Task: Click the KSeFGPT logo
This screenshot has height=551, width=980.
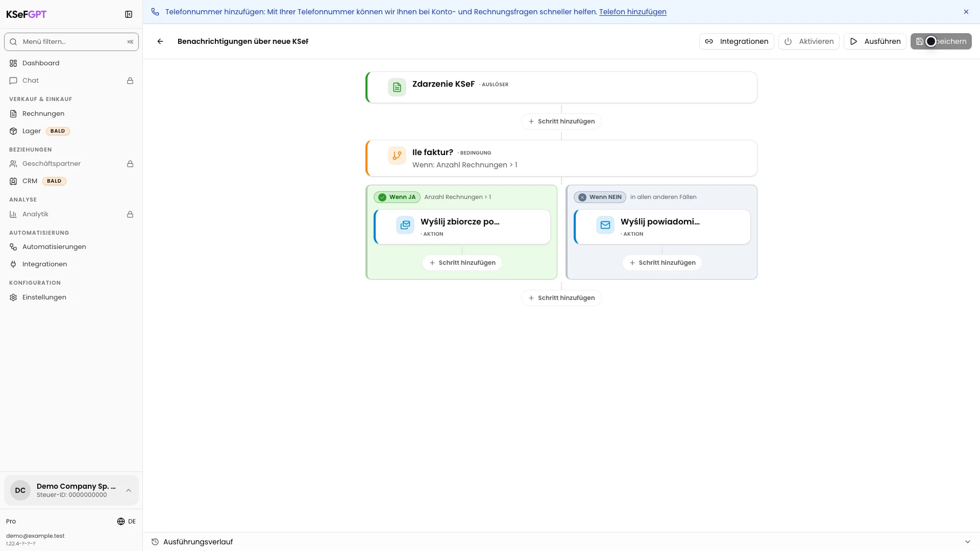Action: pos(26,14)
